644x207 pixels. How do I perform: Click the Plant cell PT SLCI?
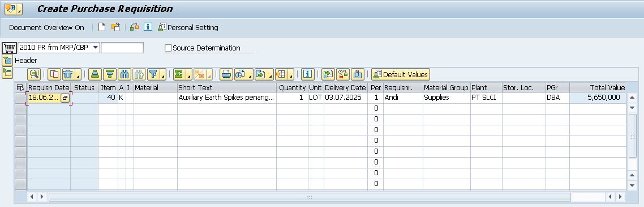tap(486, 98)
